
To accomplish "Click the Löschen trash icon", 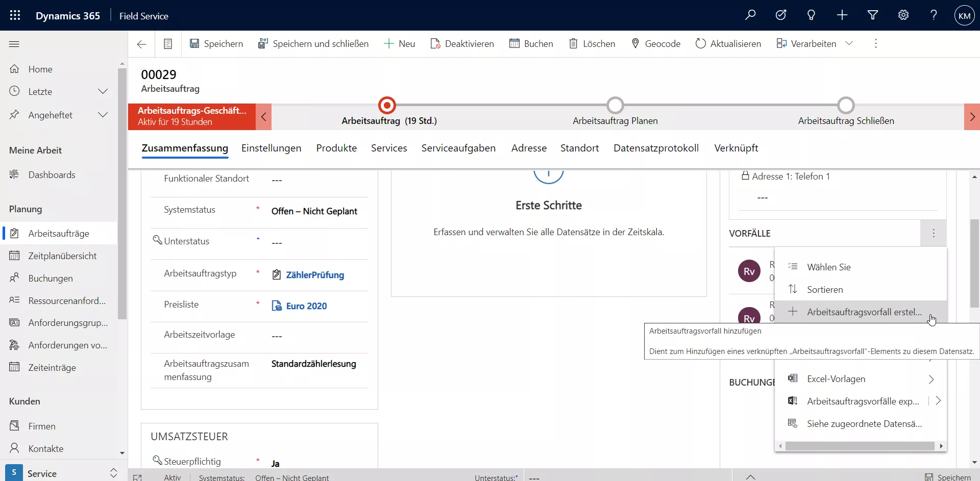I will point(573,44).
